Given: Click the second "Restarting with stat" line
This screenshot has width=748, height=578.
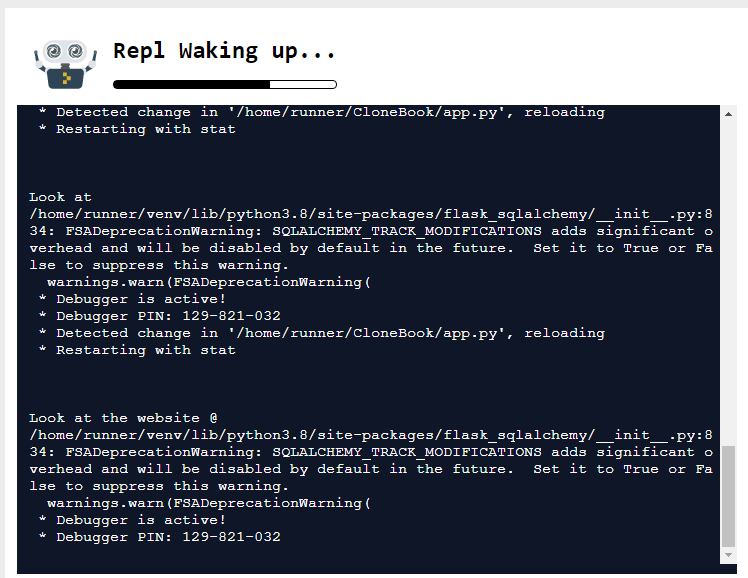Looking at the screenshot, I should (x=137, y=350).
